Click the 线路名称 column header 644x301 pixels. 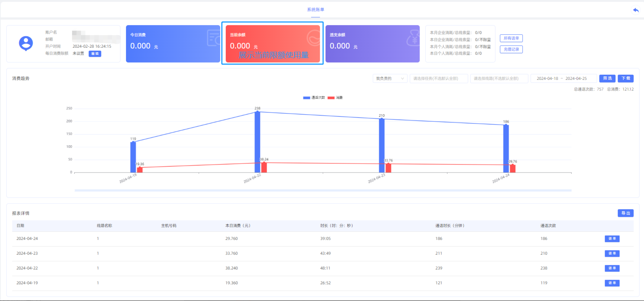pyautogui.click(x=105, y=226)
